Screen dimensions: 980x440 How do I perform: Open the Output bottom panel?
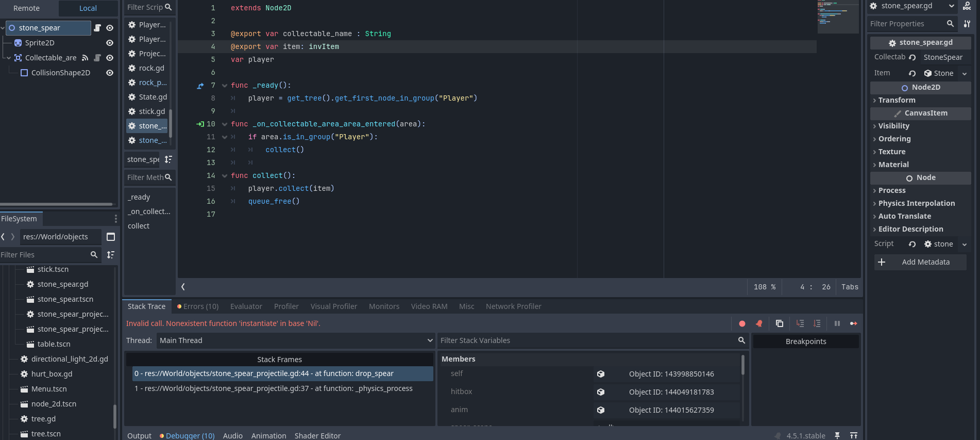(x=139, y=435)
